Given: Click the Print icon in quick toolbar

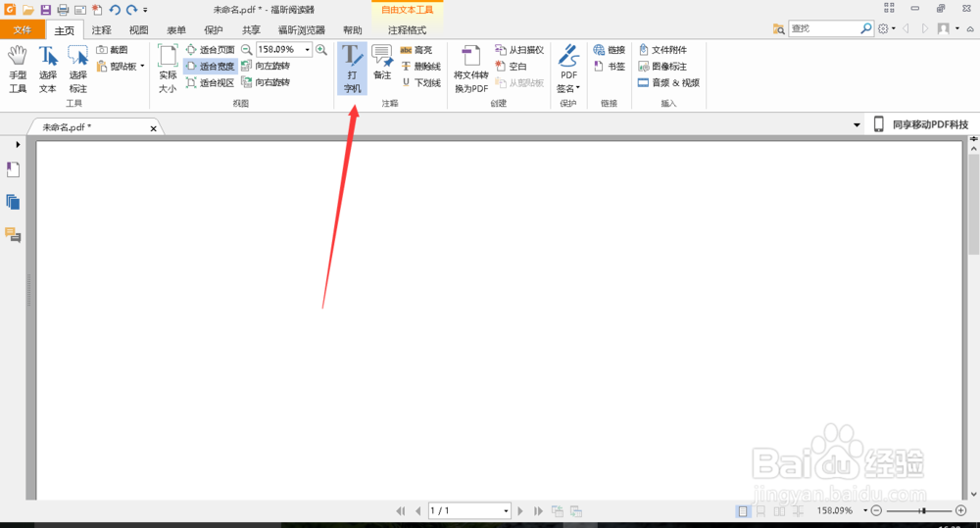Looking at the screenshot, I should (x=63, y=10).
